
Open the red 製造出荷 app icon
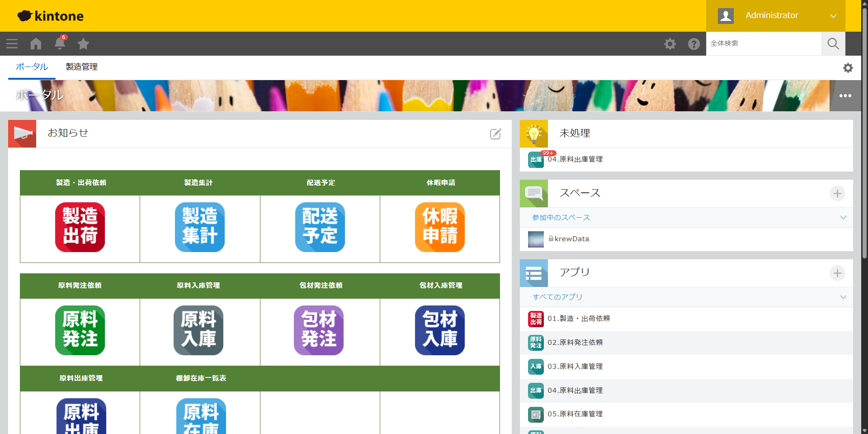click(80, 227)
